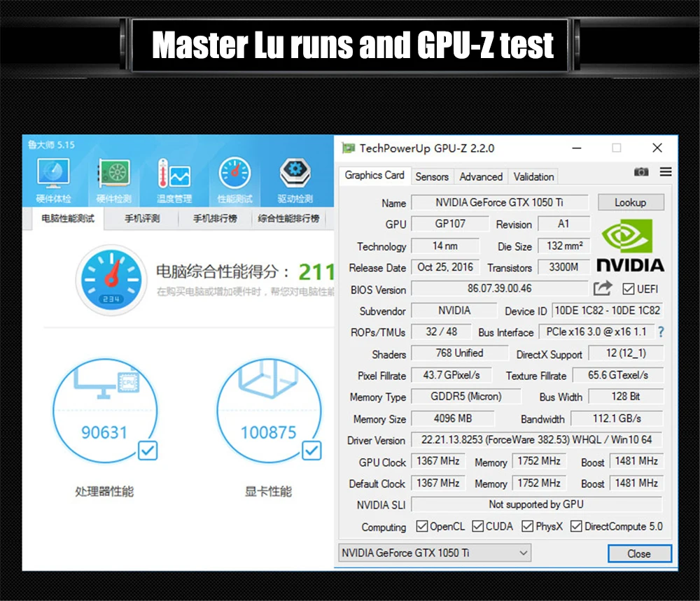Click the Device ID value 10DE 1C82
This screenshot has width=700, height=601.
pyautogui.click(x=607, y=311)
